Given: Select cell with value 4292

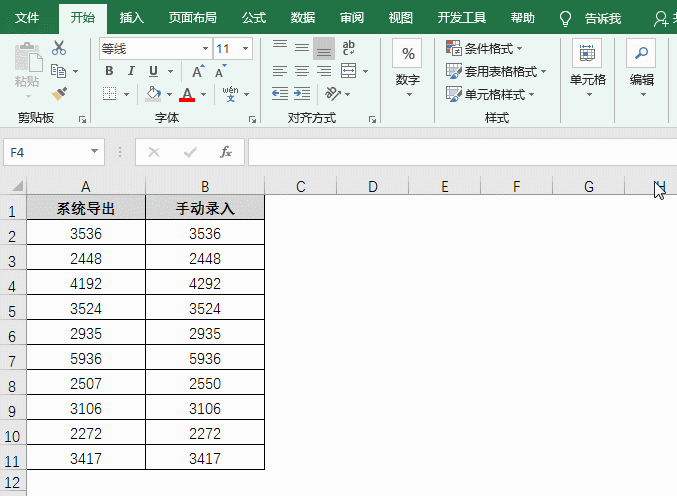Looking at the screenshot, I should coord(205,283).
